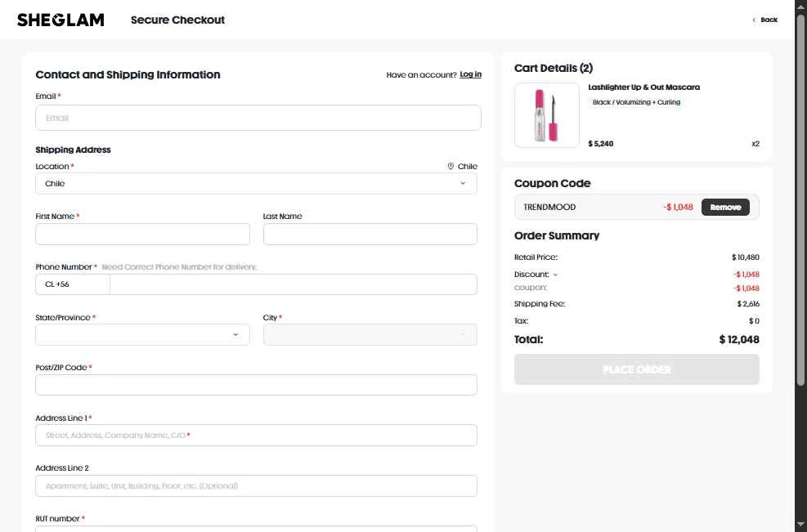Click the page vertical scrollbar

pos(800,201)
